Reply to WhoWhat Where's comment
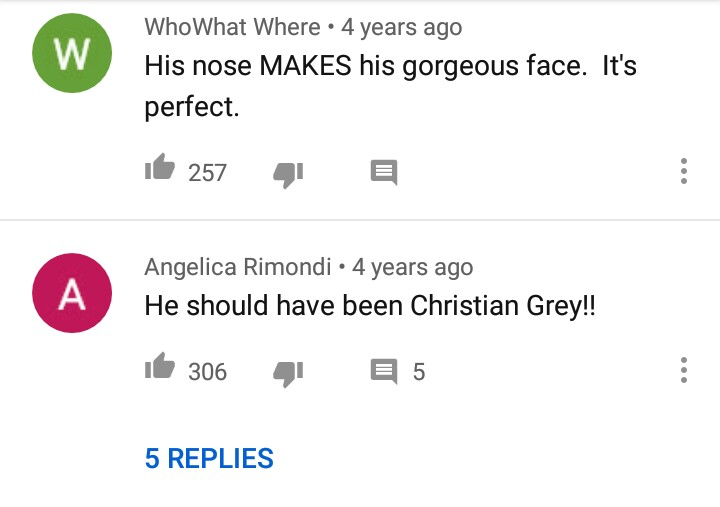Viewport: 720px width, 507px height. tap(384, 172)
